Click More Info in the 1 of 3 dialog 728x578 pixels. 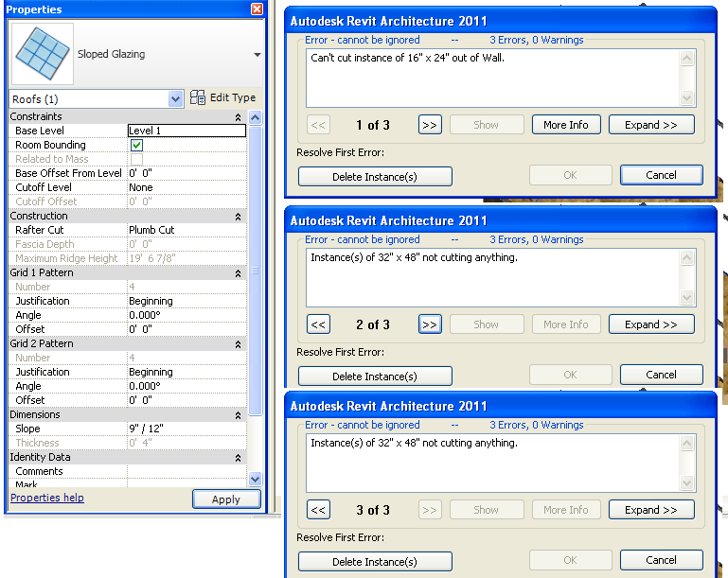tap(566, 125)
